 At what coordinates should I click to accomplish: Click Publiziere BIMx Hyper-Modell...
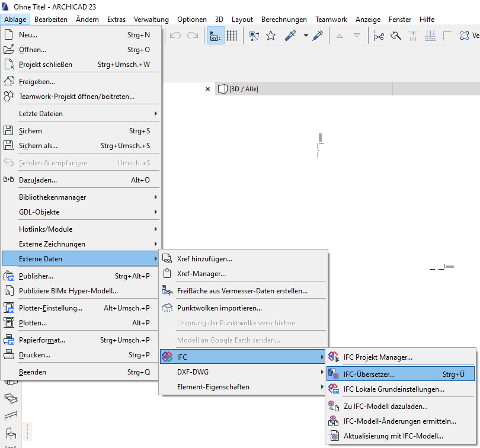tap(81, 291)
